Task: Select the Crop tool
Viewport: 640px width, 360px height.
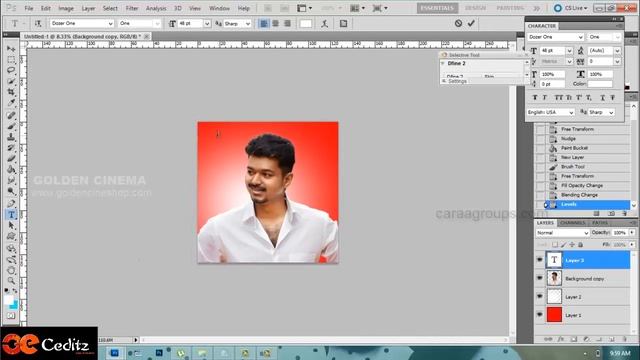Action: click(11, 92)
